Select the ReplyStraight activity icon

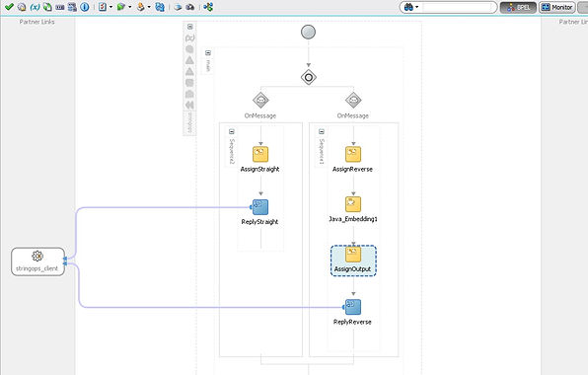pos(259,207)
